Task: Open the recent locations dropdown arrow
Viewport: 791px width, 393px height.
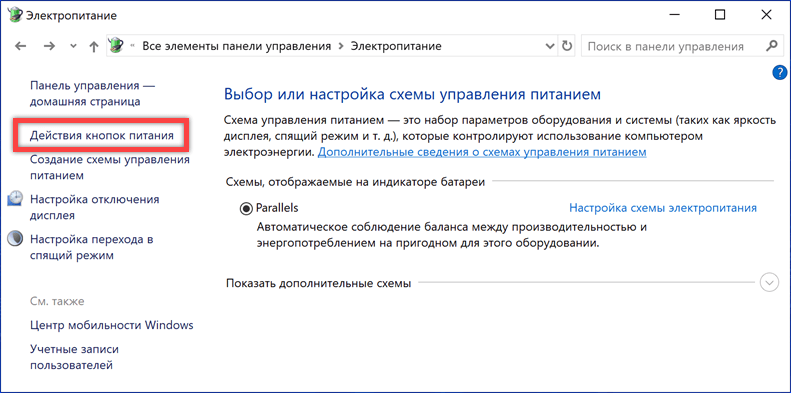Action: [x=74, y=46]
